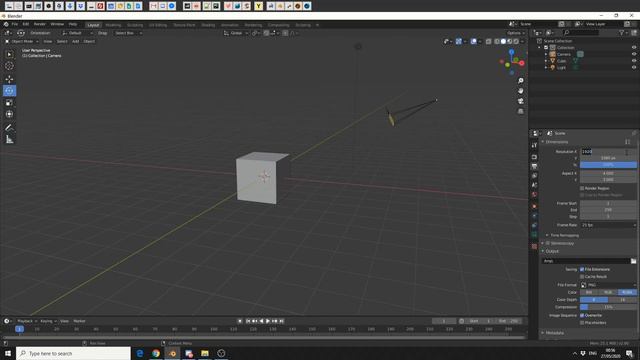Open the Playback menu in timeline
This screenshot has width=640, height=360.
[26, 321]
